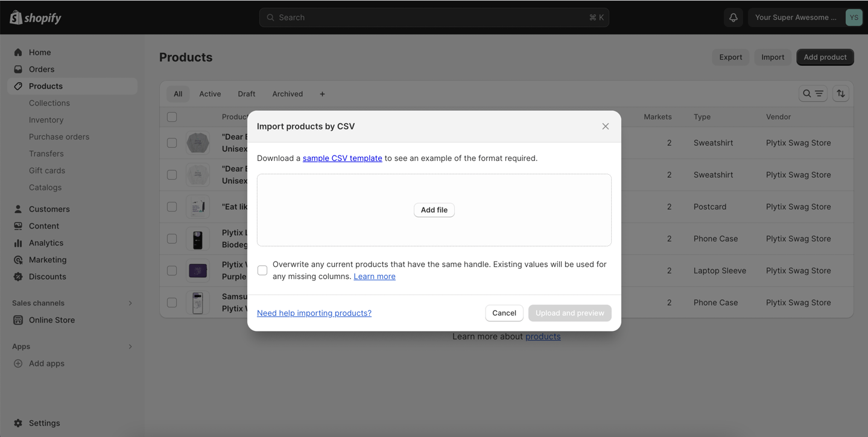
Task: Select Orders in the sidebar
Action: click(x=40, y=69)
